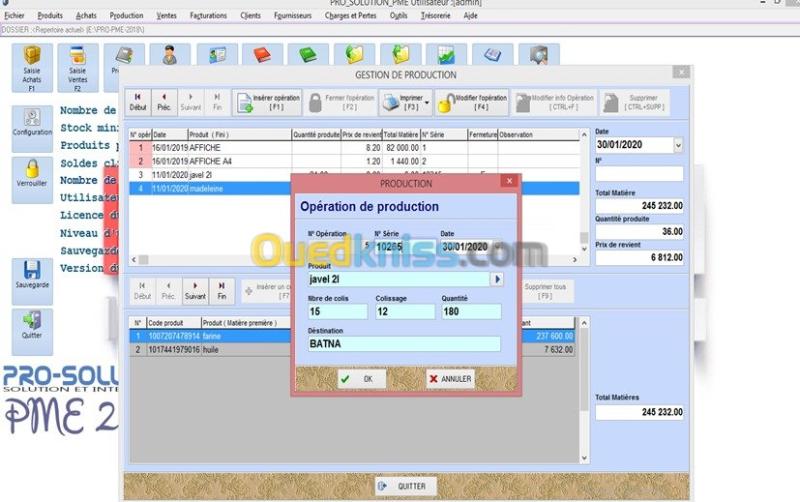Click the Quantité field showing 180
Screen dimensions: 800x502
point(471,312)
